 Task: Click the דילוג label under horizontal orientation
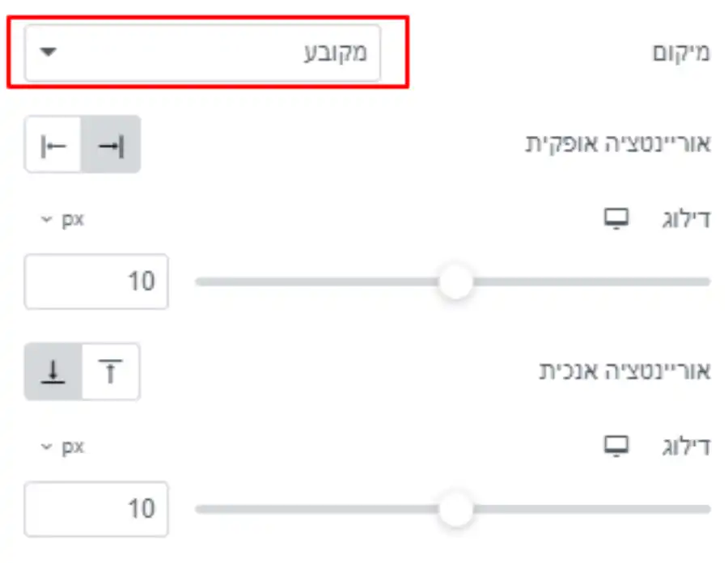pos(686,219)
